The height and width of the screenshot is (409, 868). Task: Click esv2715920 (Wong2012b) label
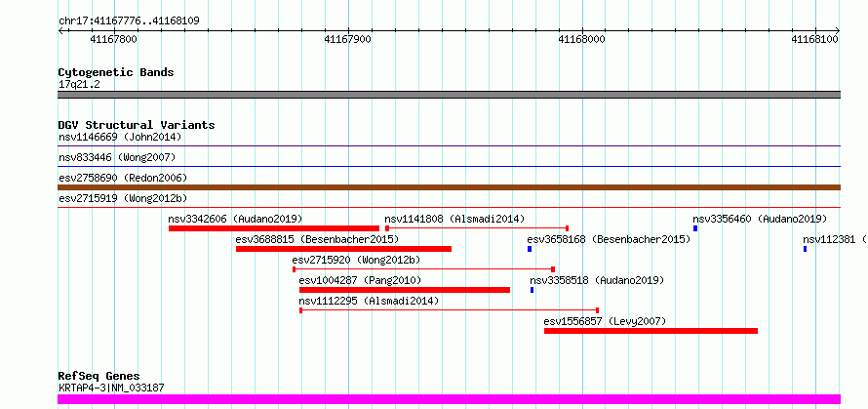pyautogui.click(x=357, y=260)
